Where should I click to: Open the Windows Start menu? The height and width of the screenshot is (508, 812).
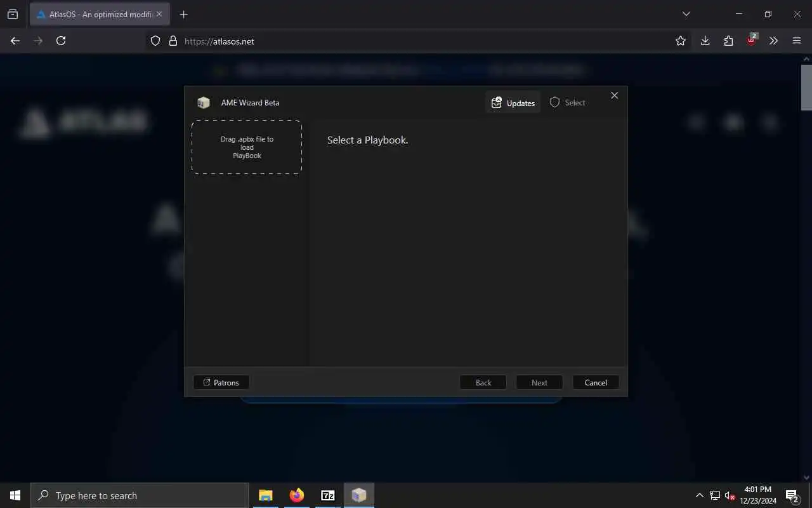tap(15, 495)
